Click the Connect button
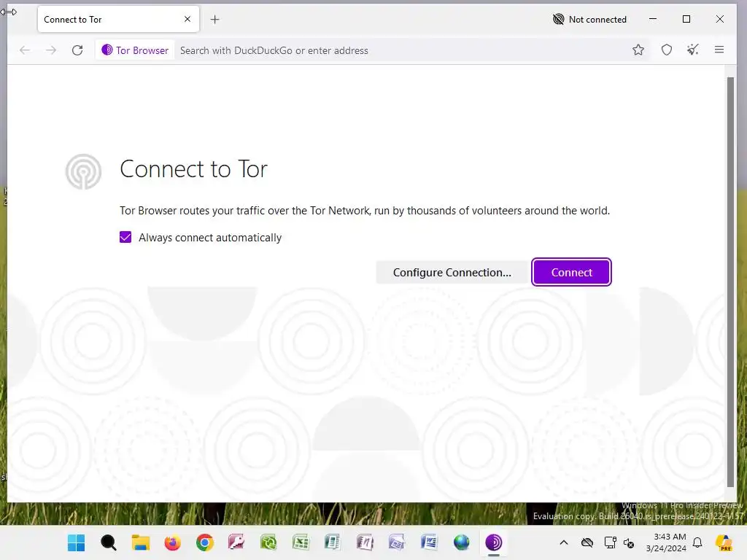This screenshot has height=560, width=747. pyautogui.click(x=571, y=273)
